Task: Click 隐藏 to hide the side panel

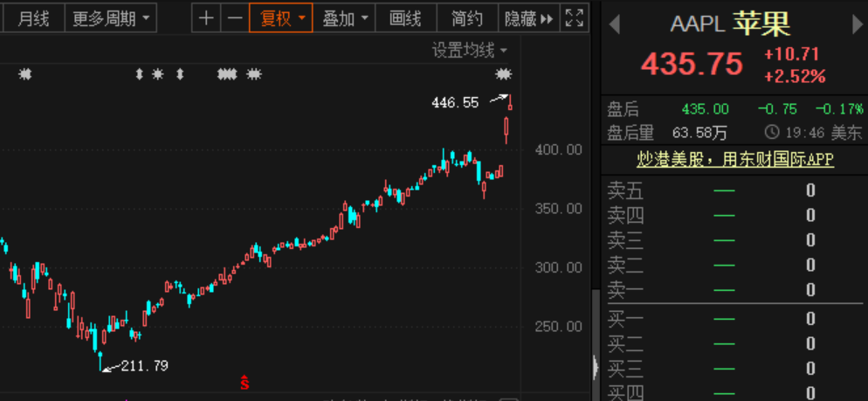Action: pos(529,18)
